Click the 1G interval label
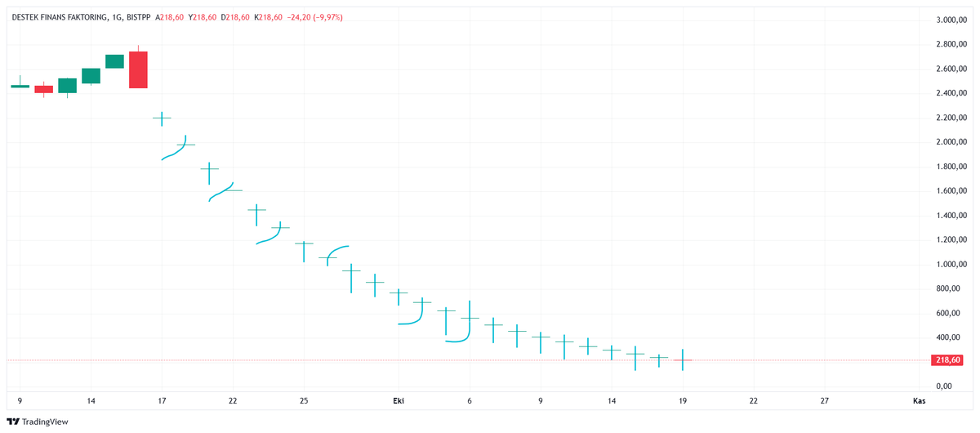The width and height of the screenshot is (980, 433). pos(116,17)
